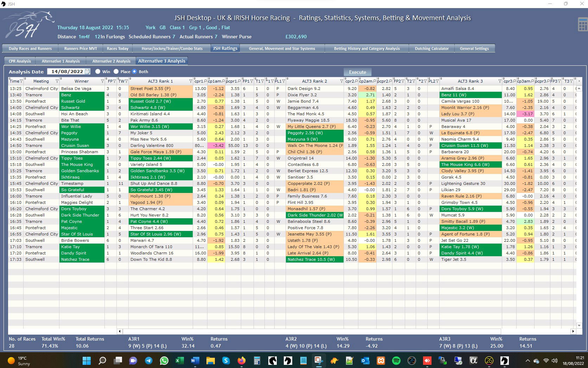Open the volume control in system tray
The image size is (588, 368).
pyautogui.click(x=555, y=361)
